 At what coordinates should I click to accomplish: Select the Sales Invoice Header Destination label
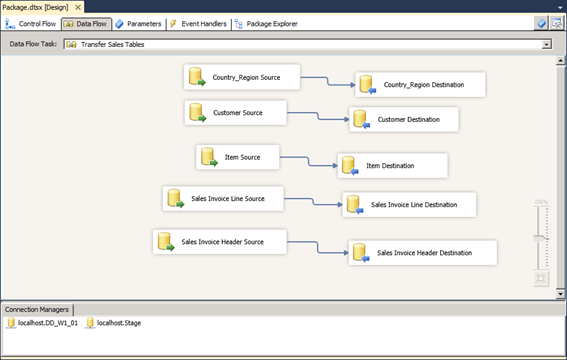point(425,253)
